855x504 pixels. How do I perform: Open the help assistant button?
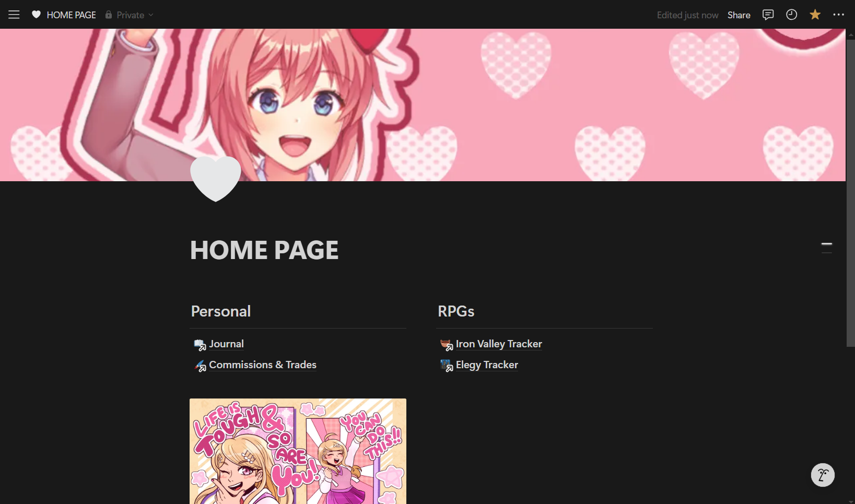[x=823, y=475]
